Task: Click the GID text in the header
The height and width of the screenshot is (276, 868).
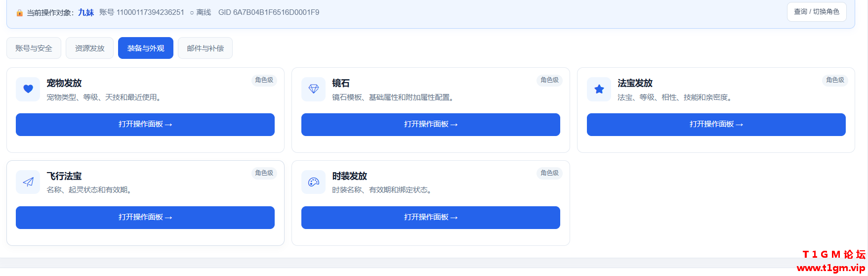Action: 269,12
